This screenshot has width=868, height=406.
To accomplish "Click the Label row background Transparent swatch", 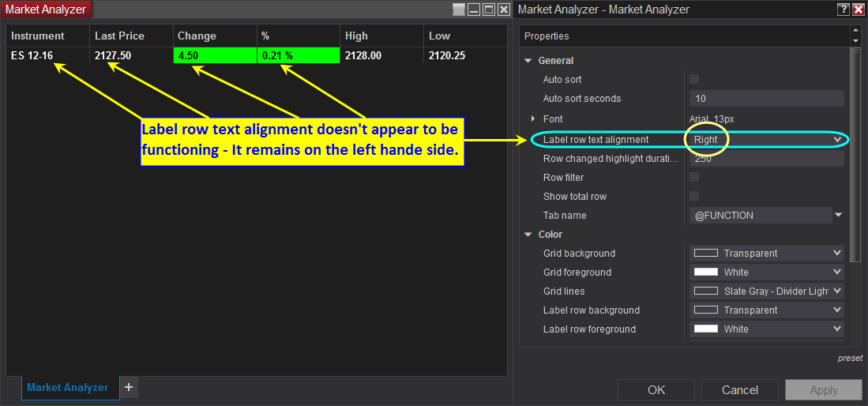I will [706, 310].
